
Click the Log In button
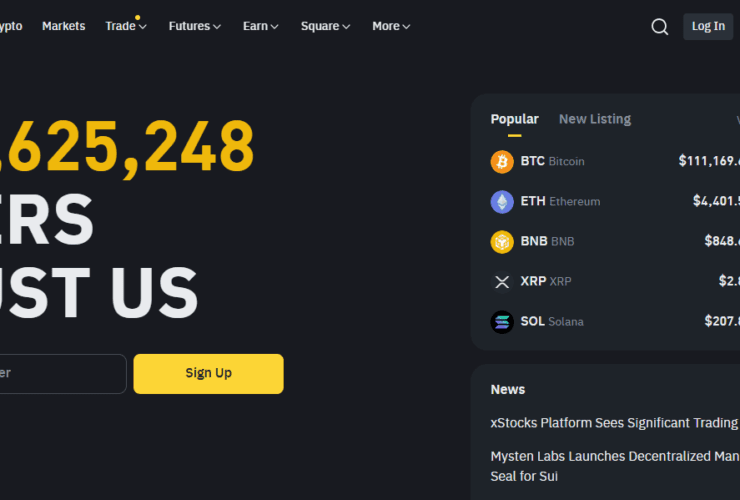click(708, 26)
